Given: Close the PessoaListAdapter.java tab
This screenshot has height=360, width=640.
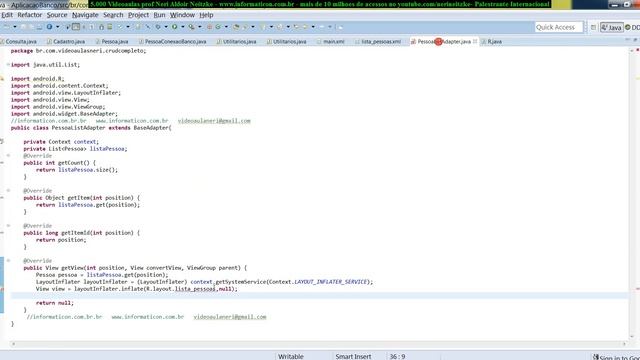Looking at the screenshot, I should 475,41.
